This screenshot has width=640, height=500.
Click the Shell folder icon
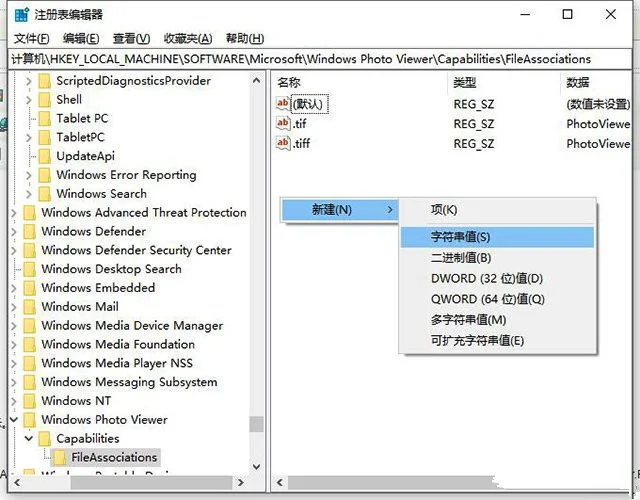pos(44,99)
